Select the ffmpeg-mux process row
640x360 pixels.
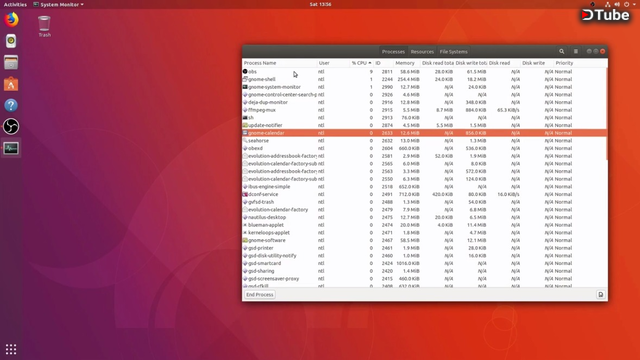pyautogui.click(x=424, y=110)
